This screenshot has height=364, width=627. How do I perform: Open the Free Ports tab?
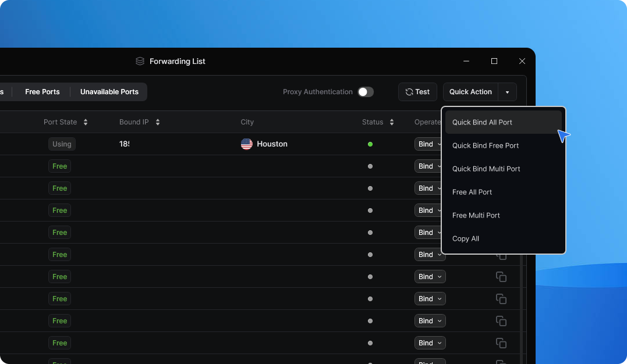coord(42,92)
